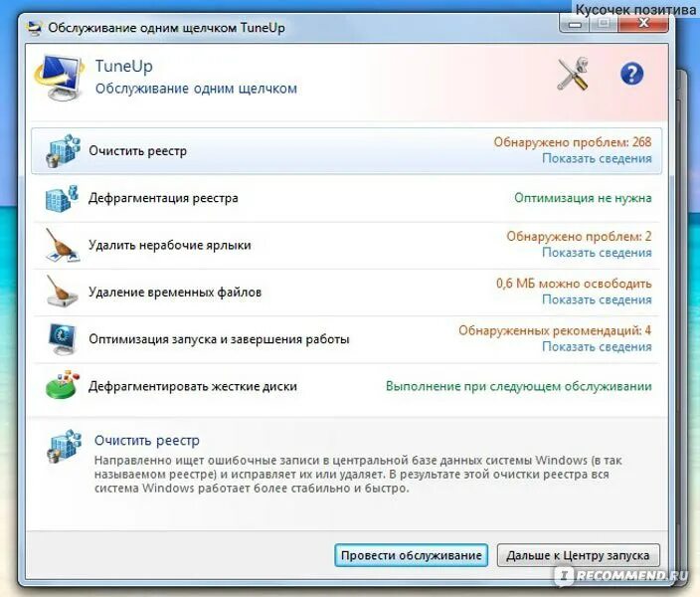
Task: Select the Дефрагментировать жесткие диски row label
Action: 193,386
